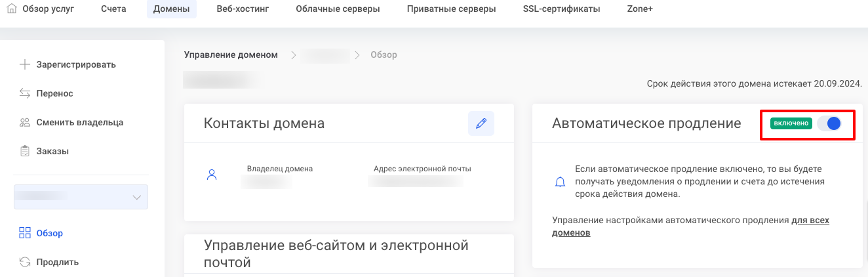Open the domain selector dropdown in sidebar
Viewport: 868px width, 277px height.
[81, 197]
